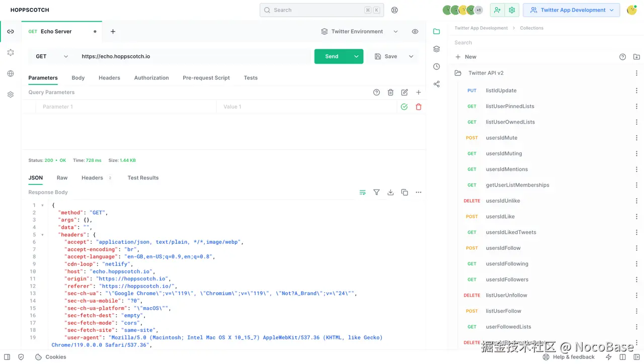Viewport: 644px width, 364px height.
Task: Click the support icon beside the search bar
Action: 394,10
